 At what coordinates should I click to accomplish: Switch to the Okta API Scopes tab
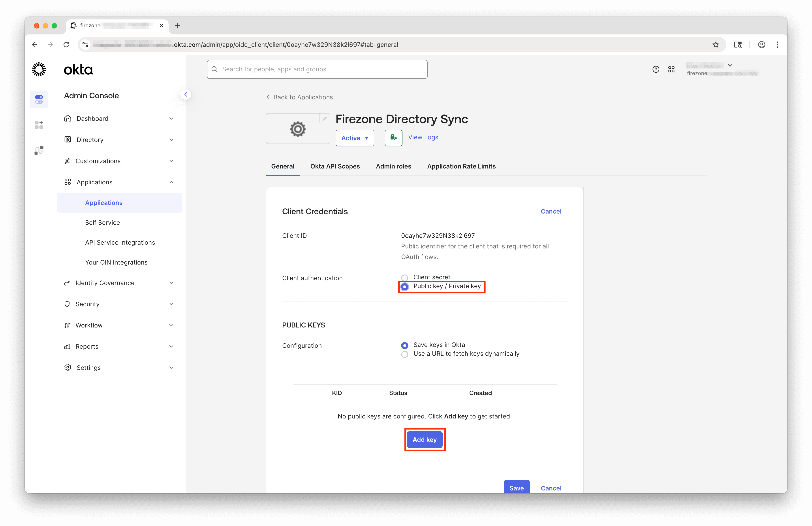click(335, 166)
